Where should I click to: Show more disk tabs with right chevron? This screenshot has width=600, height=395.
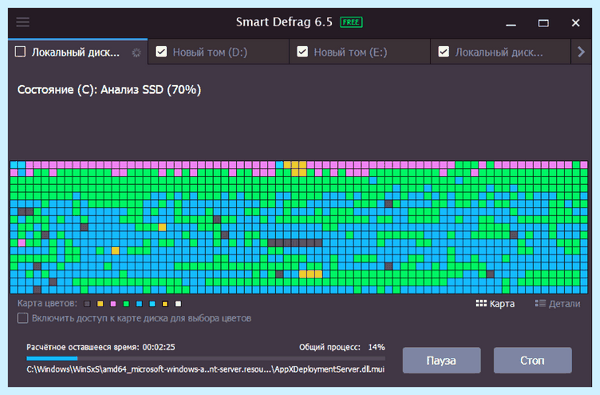[581, 52]
